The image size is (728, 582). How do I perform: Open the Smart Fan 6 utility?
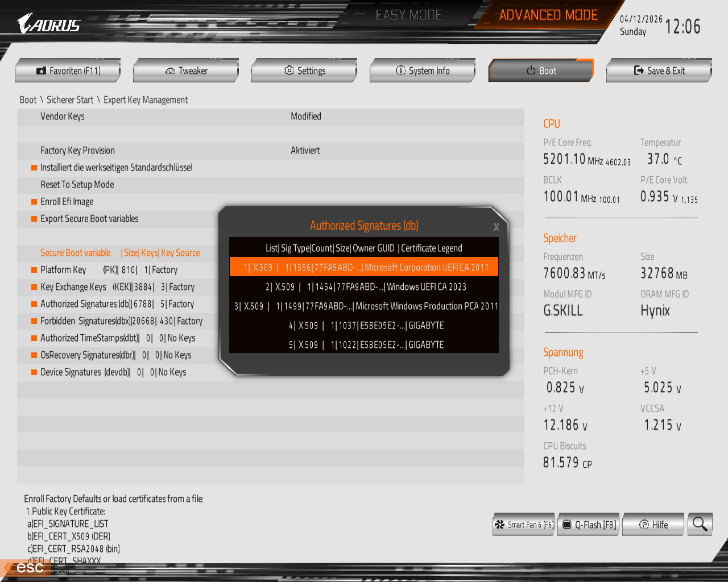(x=524, y=525)
